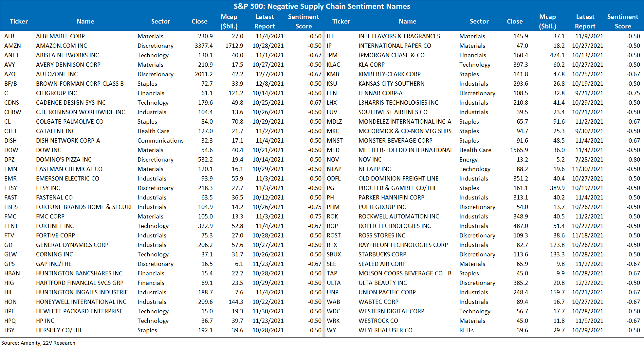Select MCCORMICK & CO-NON VTG SHRS cell
This screenshot has height=347, width=644.
405,131
